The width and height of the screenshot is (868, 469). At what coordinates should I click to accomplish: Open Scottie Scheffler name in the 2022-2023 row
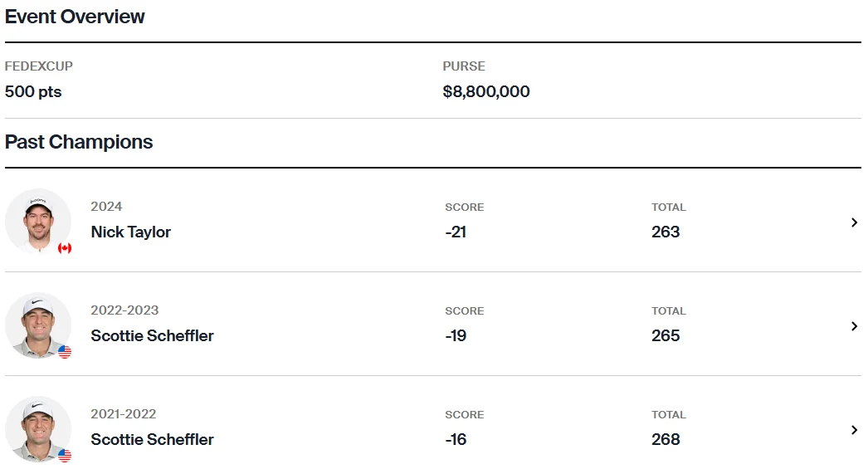(152, 335)
